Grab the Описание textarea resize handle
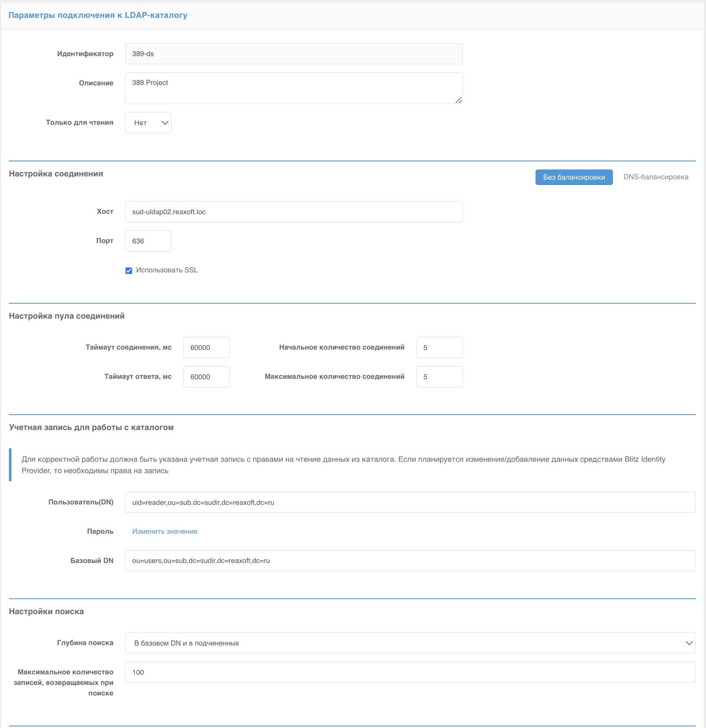Screen dimensions: 706x728 tap(459, 100)
